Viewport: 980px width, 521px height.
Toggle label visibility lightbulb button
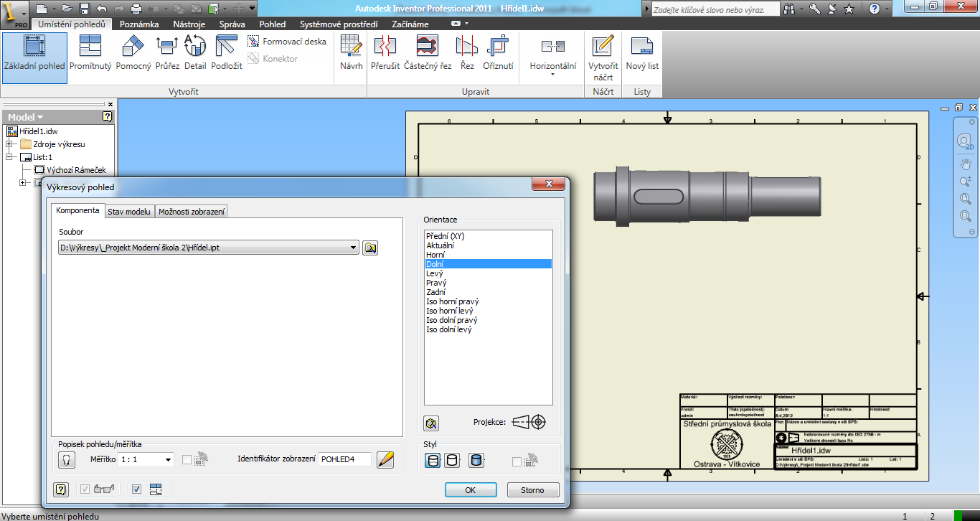[x=65, y=460]
